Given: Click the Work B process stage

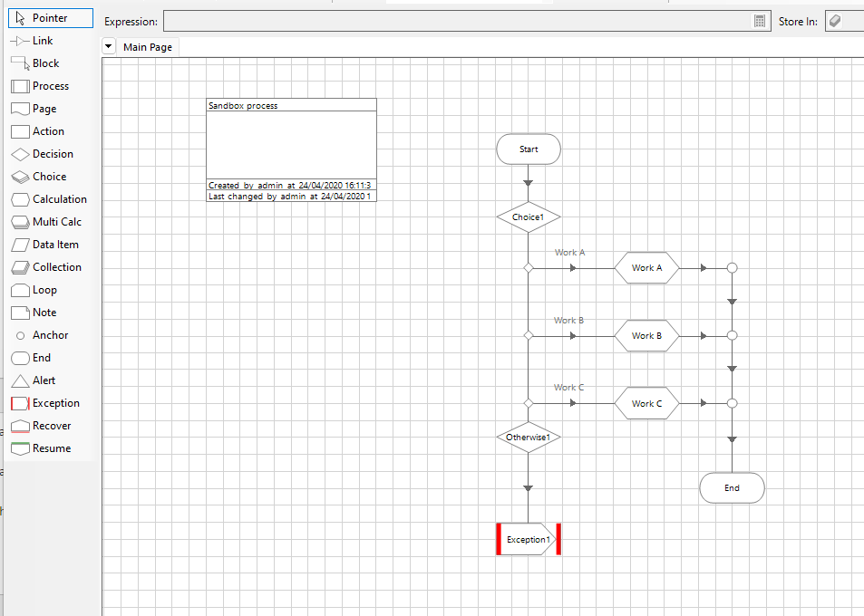Looking at the screenshot, I should point(646,335).
